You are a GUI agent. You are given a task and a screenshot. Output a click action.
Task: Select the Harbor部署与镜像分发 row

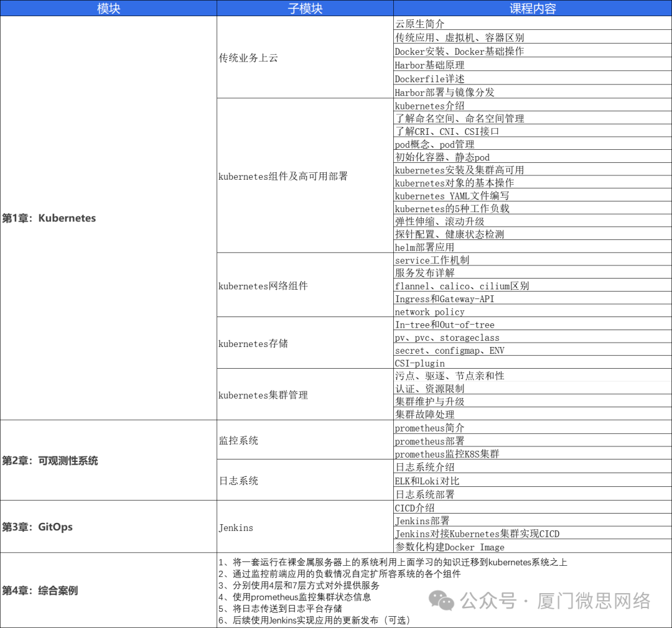pyautogui.click(x=532, y=91)
